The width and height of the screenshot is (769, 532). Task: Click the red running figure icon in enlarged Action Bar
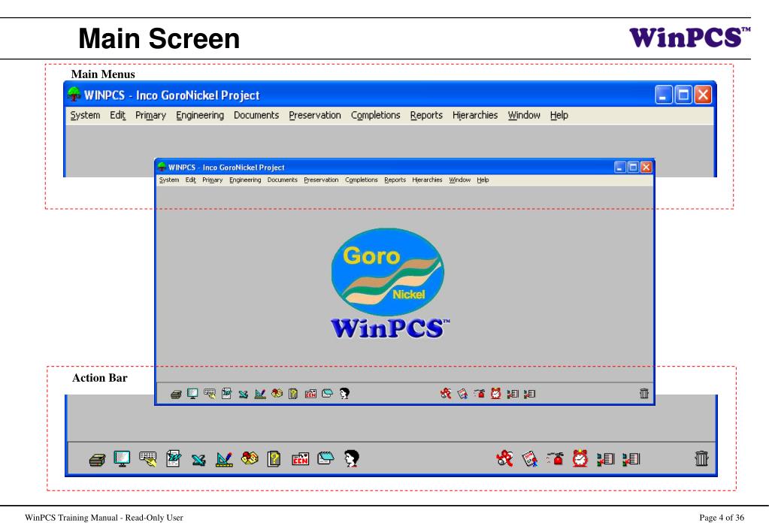pos(504,458)
